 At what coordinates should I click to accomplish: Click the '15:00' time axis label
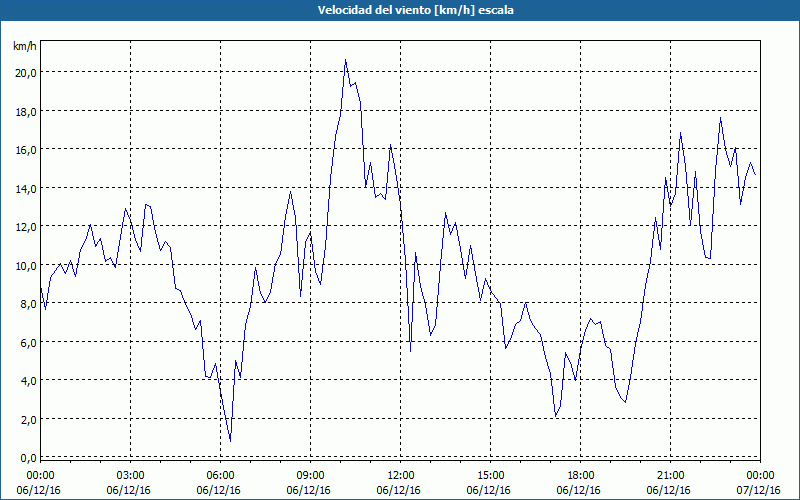pyautogui.click(x=490, y=476)
